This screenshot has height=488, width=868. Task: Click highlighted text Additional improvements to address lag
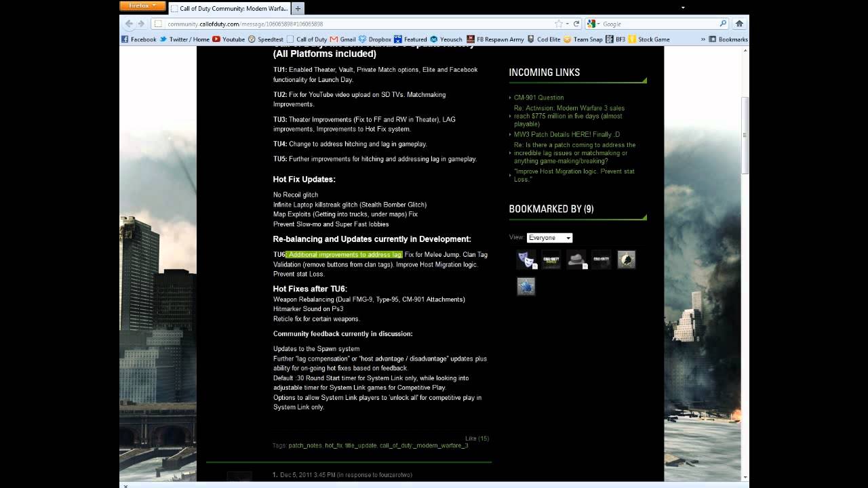tap(344, 255)
